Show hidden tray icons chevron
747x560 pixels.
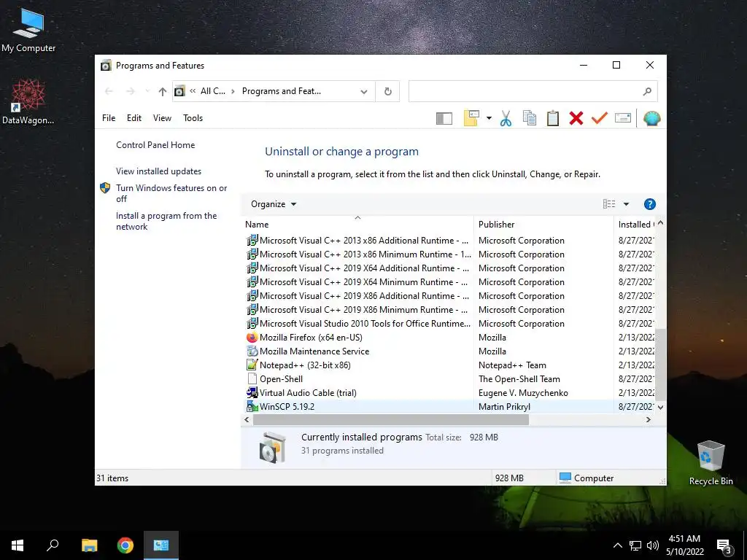point(617,545)
